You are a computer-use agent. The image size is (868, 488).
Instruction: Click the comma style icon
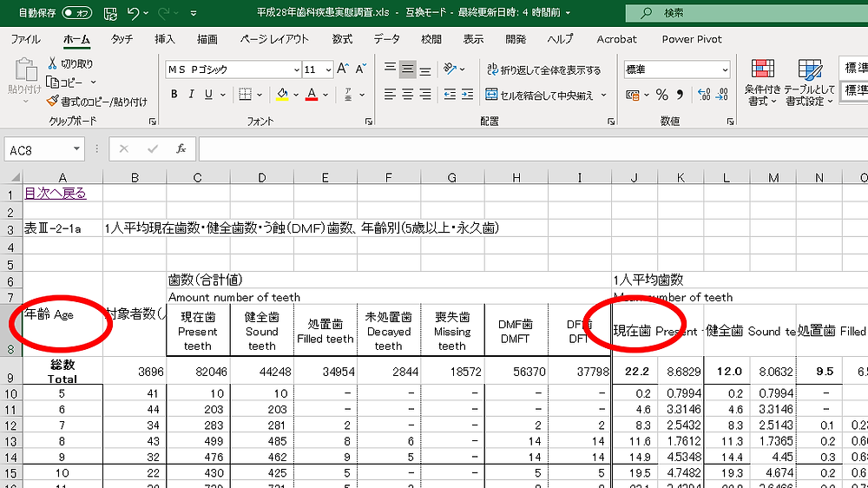680,95
